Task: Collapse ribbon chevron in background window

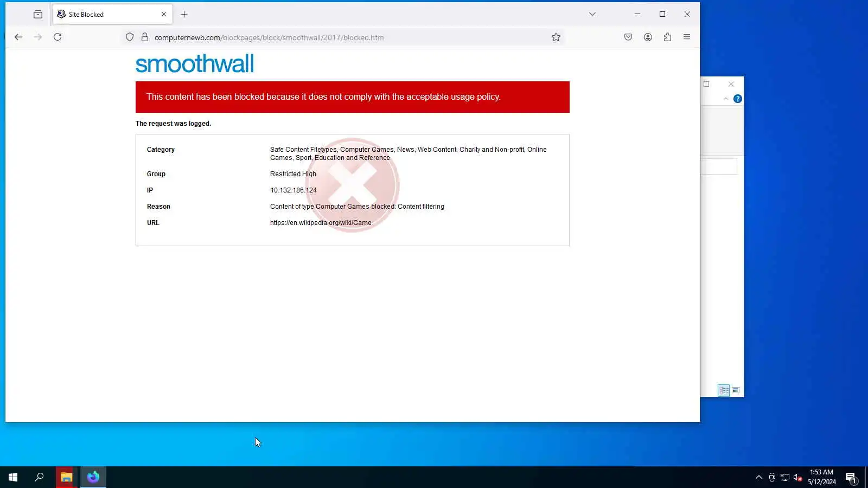Action: pos(726,99)
